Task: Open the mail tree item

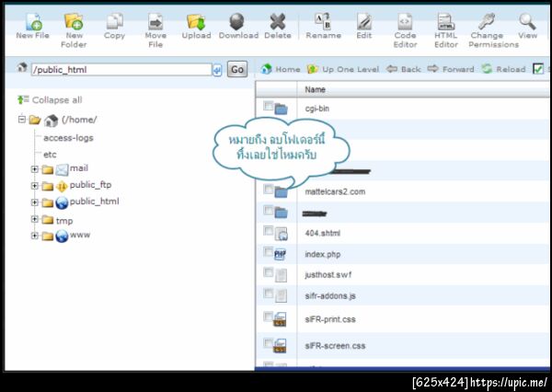Action: [x=79, y=168]
